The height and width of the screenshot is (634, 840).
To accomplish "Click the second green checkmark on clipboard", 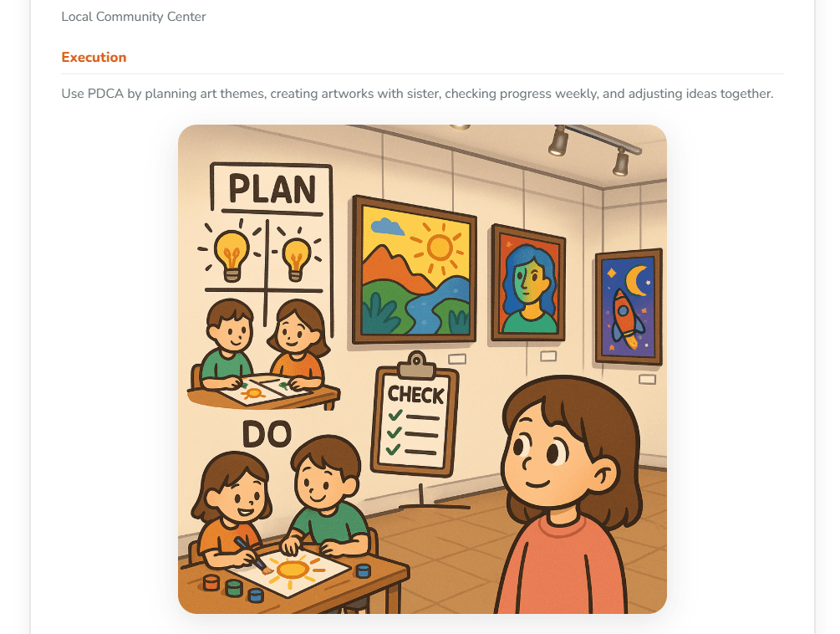I will coord(395,432).
